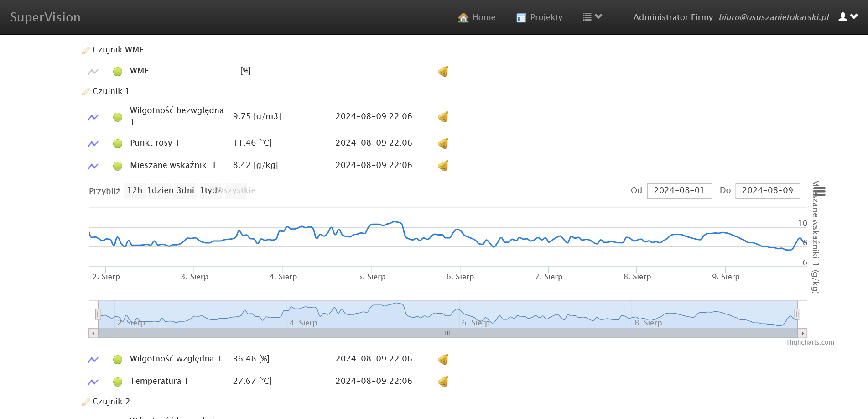Zoom chart to 1tydz range
The image size is (868, 419).
(210, 190)
